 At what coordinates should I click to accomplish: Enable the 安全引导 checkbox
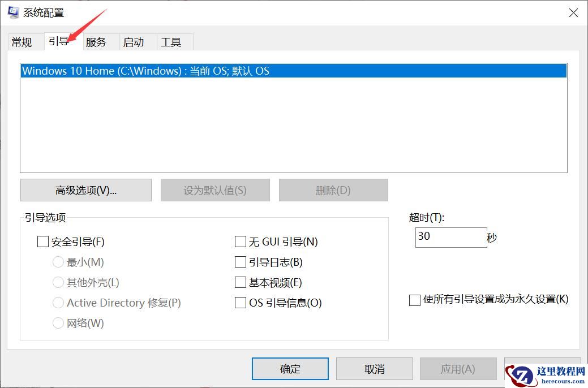(x=43, y=242)
